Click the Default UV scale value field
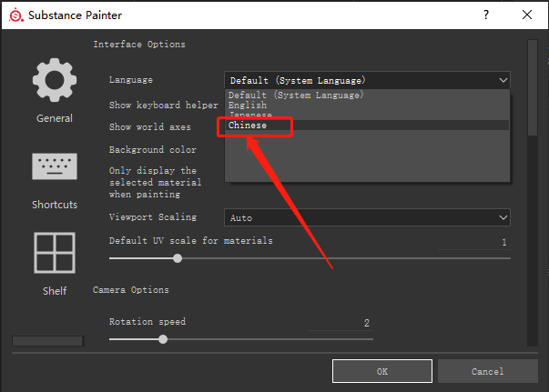This screenshot has width=549, height=392. pyautogui.click(x=474, y=242)
